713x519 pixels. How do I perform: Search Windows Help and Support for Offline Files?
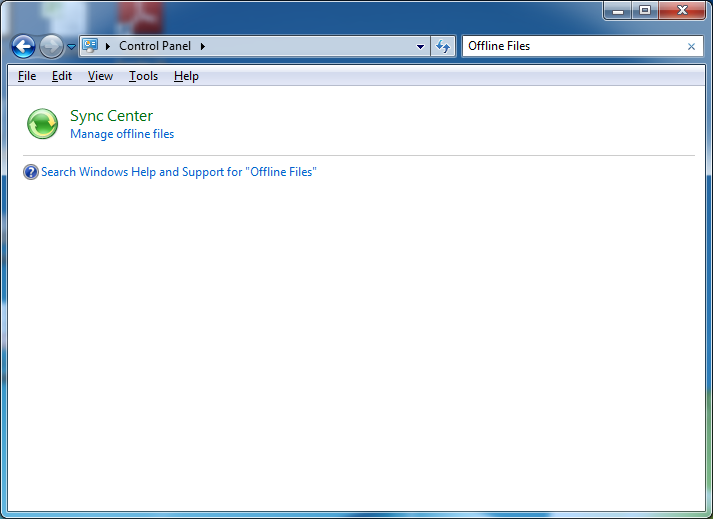point(179,172)
